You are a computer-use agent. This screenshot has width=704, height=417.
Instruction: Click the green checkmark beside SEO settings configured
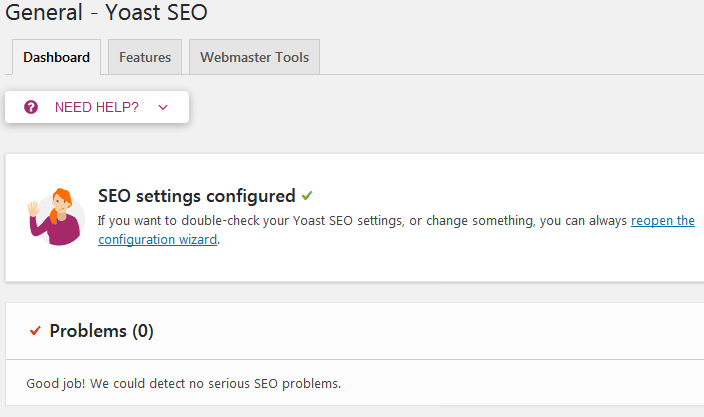[x=307, y=196]
